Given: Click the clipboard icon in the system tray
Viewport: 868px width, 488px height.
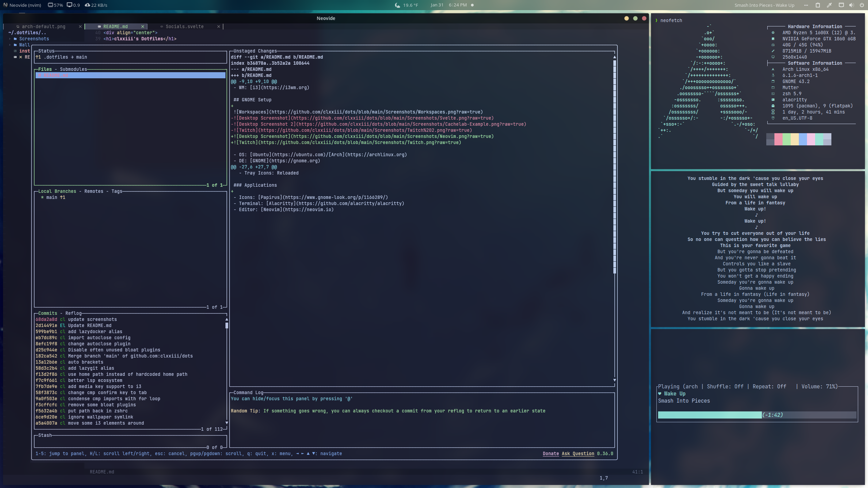Looking at the screenshot, I should coord(818,5).
